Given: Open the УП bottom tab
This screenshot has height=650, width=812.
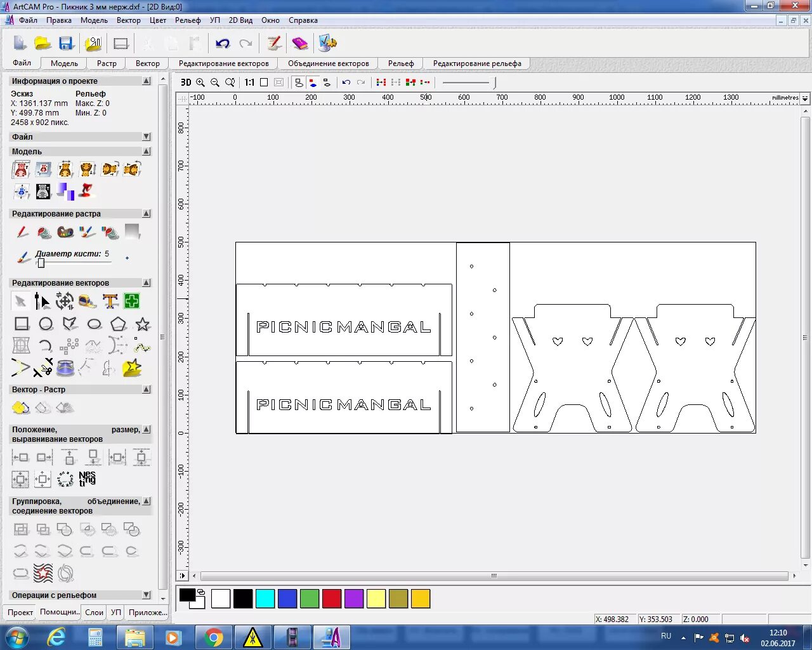Looking at the screenshot, I should [115, 612].
